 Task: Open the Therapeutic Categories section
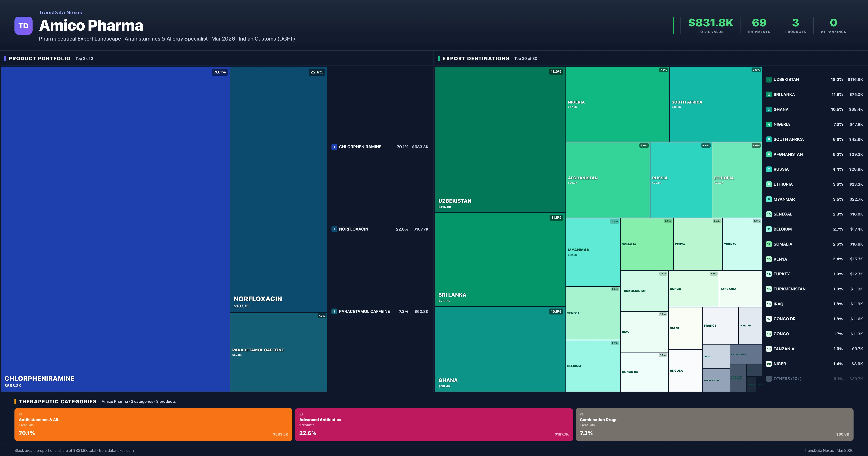[58, 402]
